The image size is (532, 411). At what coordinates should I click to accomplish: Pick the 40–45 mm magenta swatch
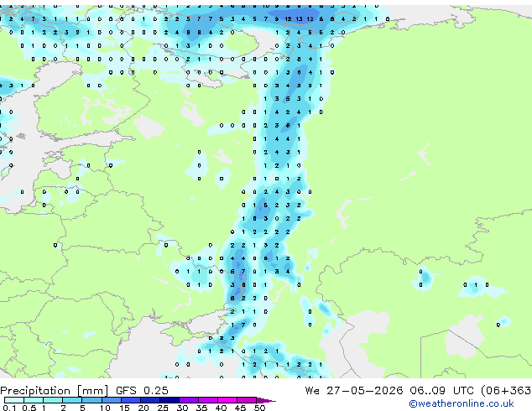point(227,400)
